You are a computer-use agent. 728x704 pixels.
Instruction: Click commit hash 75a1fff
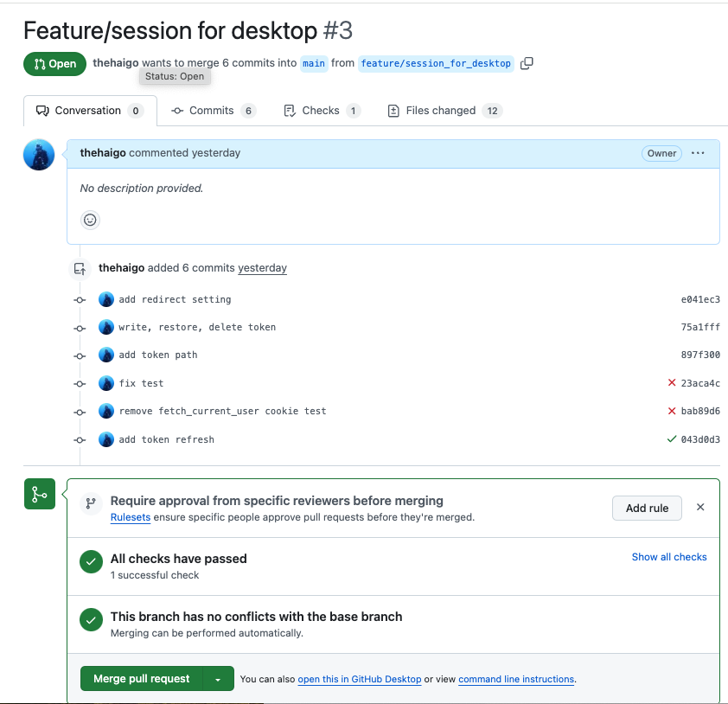pos(700,328)
